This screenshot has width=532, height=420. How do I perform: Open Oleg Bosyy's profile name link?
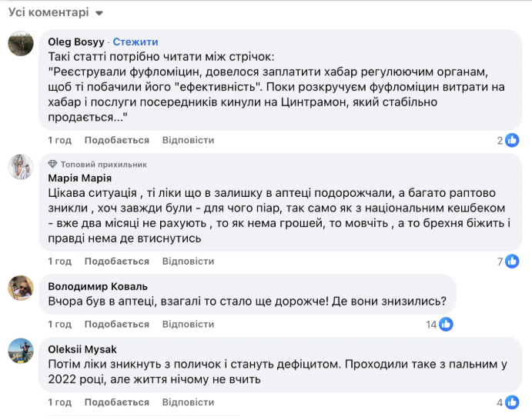coord(75,42)
